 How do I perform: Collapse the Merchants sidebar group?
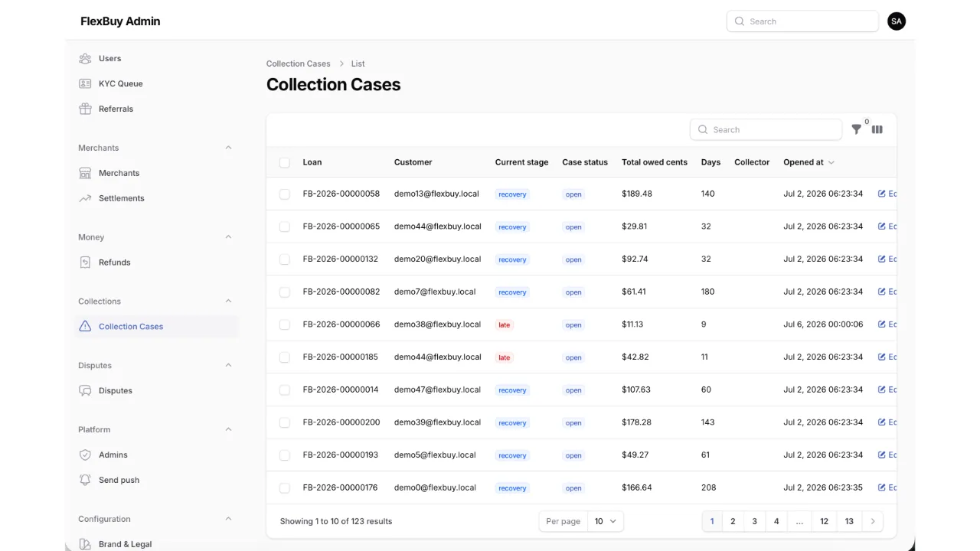pos(228,148)
